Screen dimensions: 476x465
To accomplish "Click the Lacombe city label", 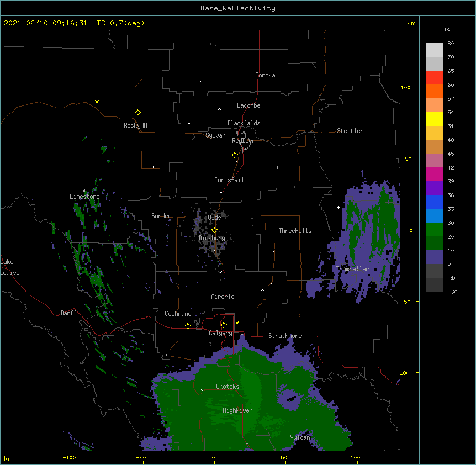I will coord(248,105).
